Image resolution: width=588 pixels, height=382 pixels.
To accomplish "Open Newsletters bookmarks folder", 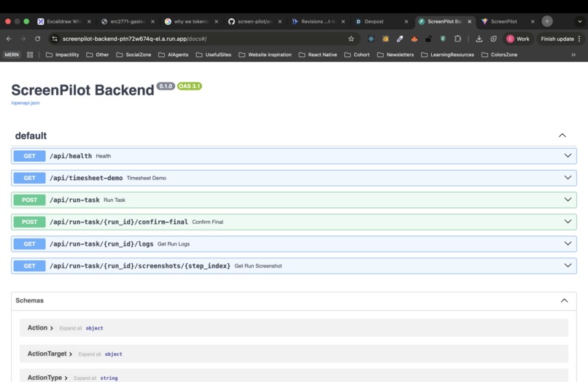I will [x=395, y=55].
